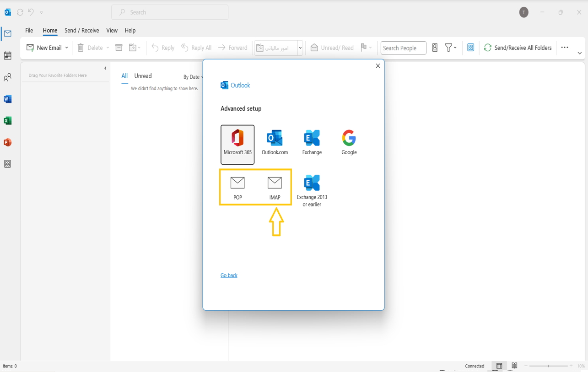Expand the ribbon display options chevron
Image resolution: width=588 pixels, height=372 pixels.
(x=580, y=54)
